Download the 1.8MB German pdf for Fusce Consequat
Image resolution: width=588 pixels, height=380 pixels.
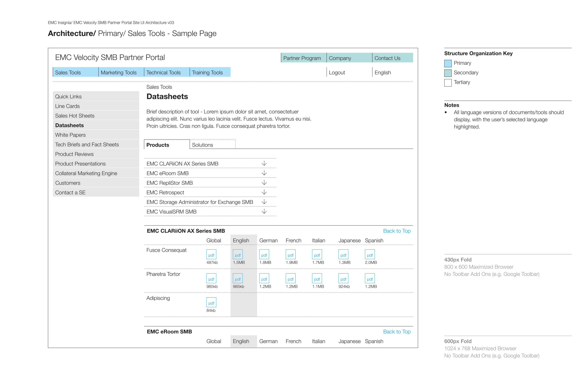[264, 254]
